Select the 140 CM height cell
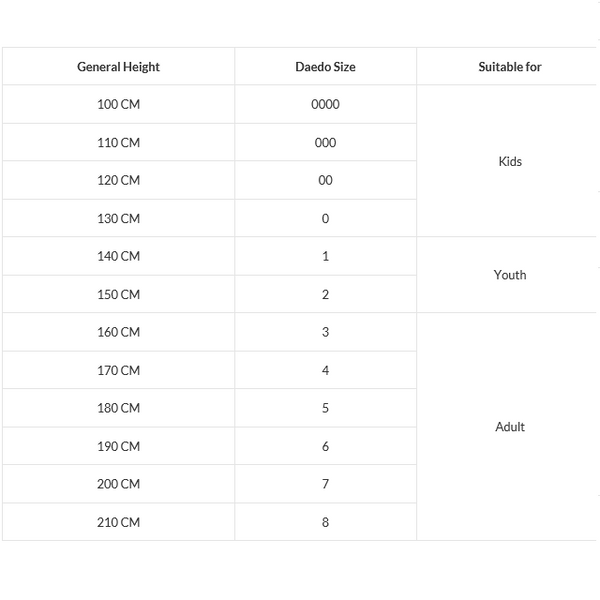Screen dimensions: 600x600 tap(118, 256)
